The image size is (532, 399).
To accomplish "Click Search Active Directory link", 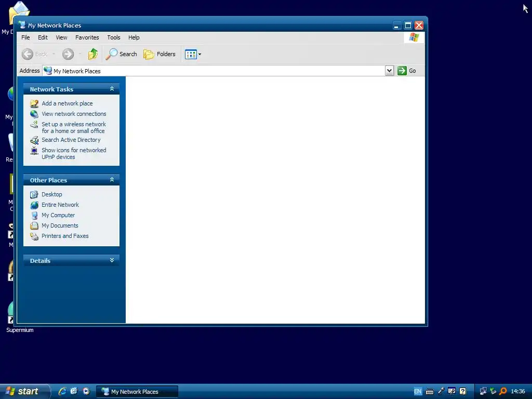I will click(x=71, y=140).
